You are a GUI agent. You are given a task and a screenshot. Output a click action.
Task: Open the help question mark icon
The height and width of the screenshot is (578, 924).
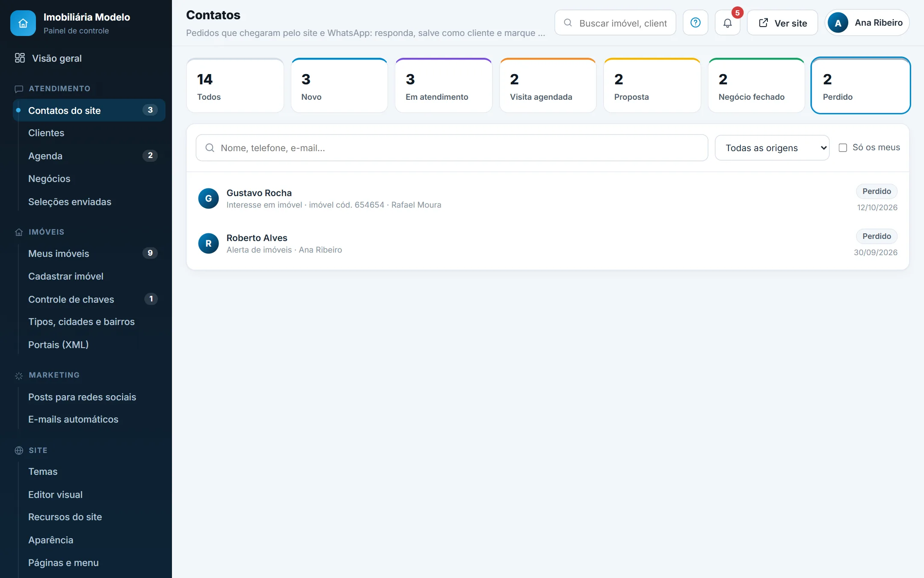coord(696,23)
